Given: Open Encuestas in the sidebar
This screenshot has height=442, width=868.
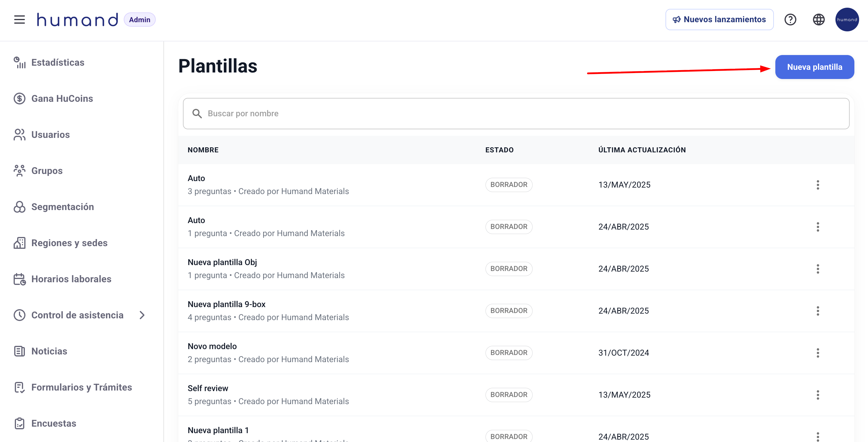Looking at the screenshot, I should (x=54, y=423).
